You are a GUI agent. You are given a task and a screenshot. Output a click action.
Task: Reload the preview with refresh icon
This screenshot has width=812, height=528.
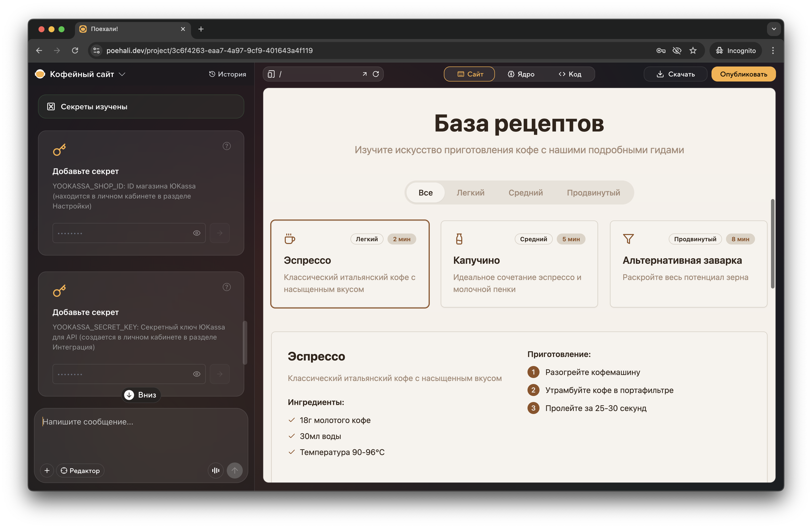pyautogui.click(x=376, y=74)
